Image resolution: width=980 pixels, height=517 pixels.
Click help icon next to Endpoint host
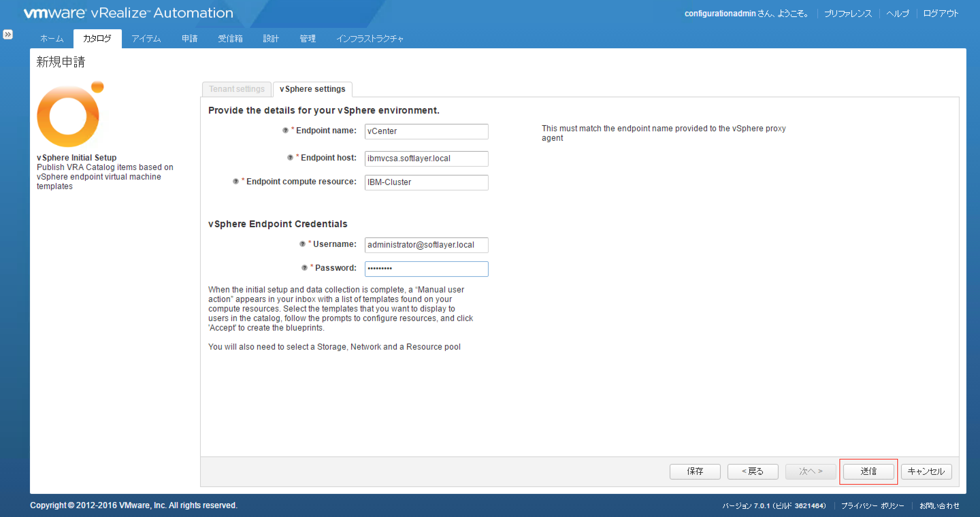290,157
